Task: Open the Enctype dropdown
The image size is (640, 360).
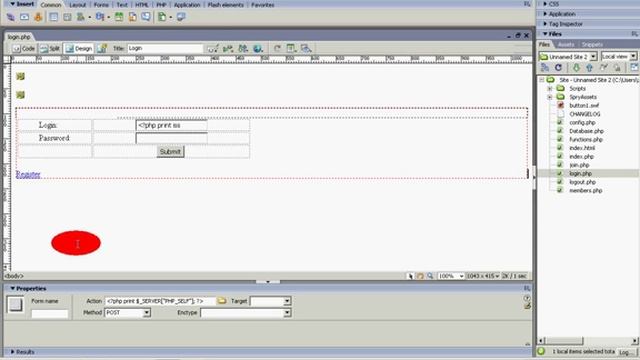Action: [x=287, y=313]
